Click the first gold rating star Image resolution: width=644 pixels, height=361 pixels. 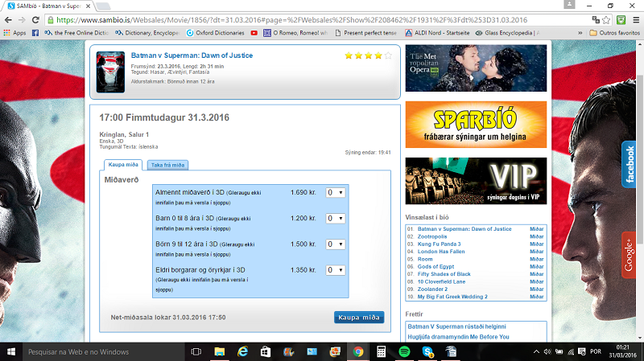point(349,55)
